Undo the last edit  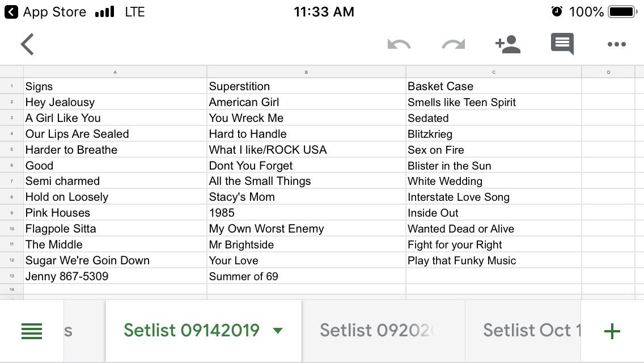click(399, 44)
